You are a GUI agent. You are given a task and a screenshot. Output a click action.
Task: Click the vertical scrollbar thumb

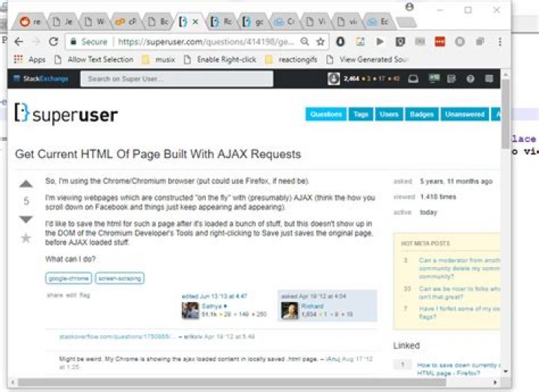(x=505, y=114)
